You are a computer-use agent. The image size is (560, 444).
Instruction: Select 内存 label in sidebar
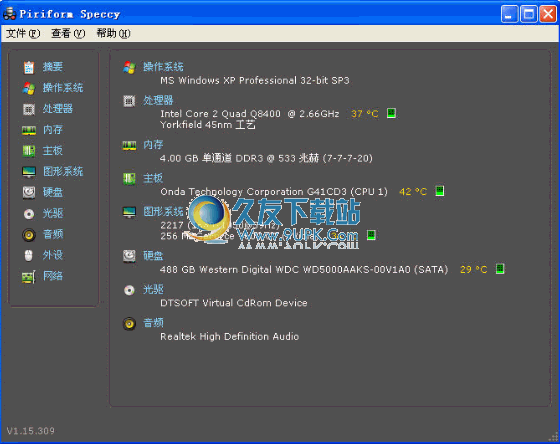tap(53, 129)
